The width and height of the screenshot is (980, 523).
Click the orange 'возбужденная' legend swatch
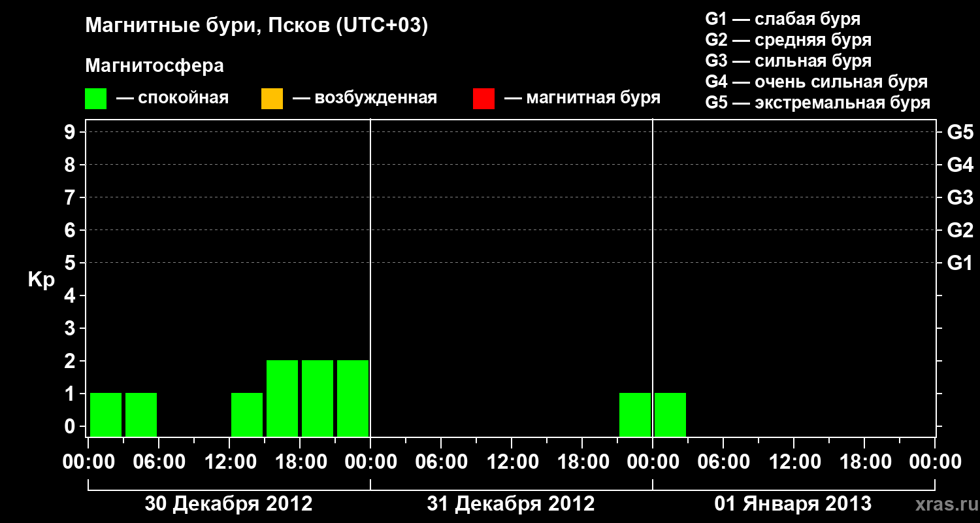[x=272, y=99]
